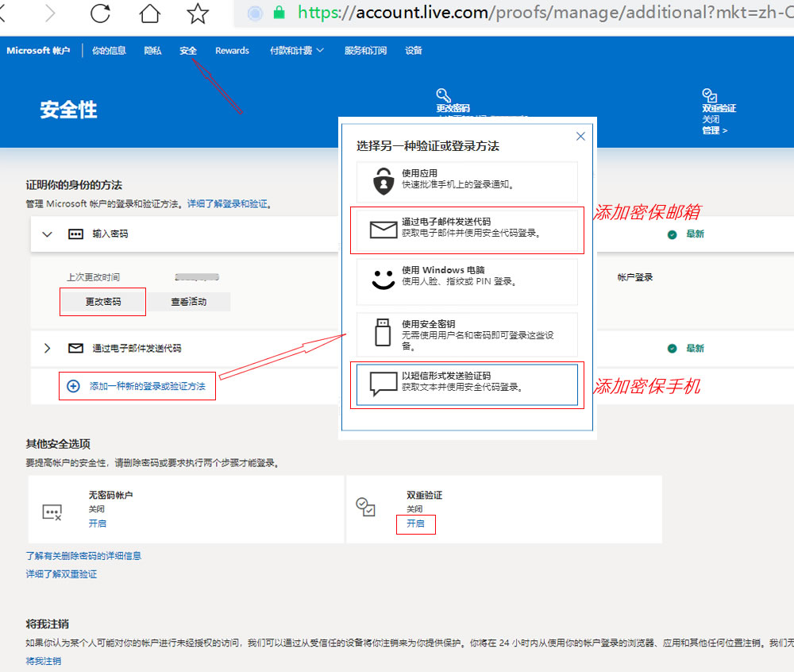Image resolution: width=794 pixels, height=672 pixels.
Task: Open the Rewards menu item
Action: coord(232,51)
